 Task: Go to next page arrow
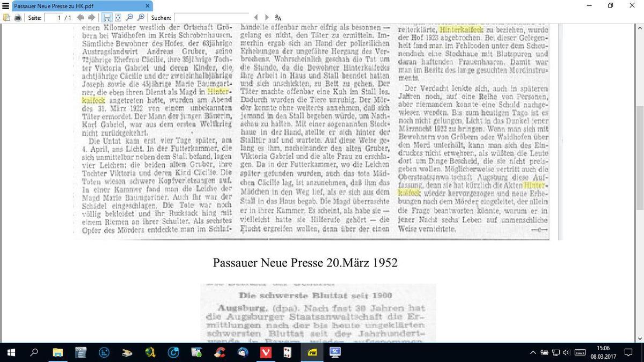click(x=91, y=18)
